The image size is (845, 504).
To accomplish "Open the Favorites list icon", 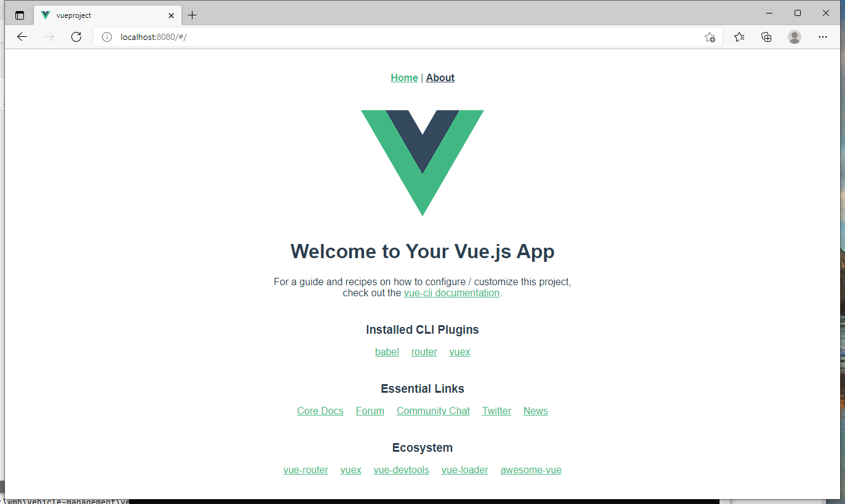I will (x=739, y=37).
